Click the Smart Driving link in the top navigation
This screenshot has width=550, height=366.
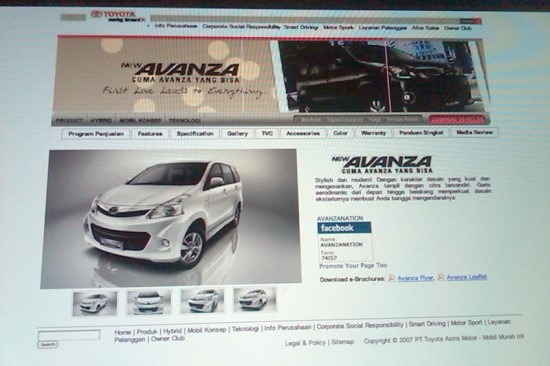point(301,27)
